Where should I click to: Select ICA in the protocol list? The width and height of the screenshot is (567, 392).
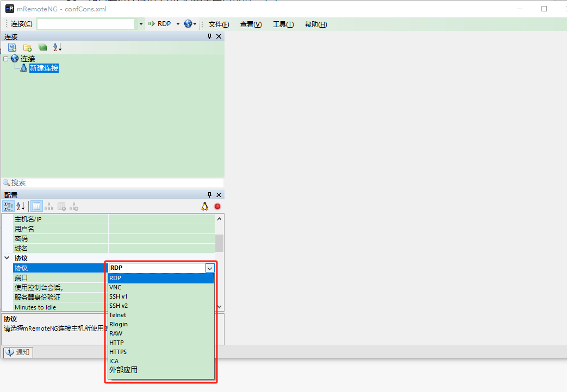161,361
